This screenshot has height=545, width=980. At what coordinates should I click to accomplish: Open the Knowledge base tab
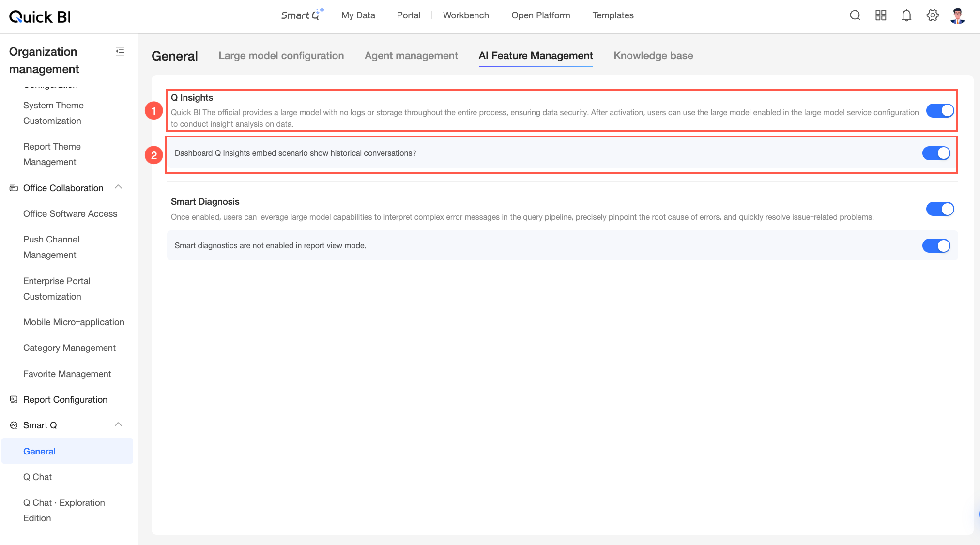pos(653,56)
